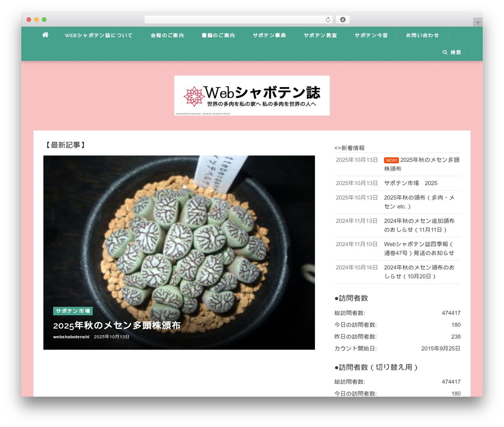Open news 2024年秋のメセン頒布のおしらせ(10月20日)

click(420, 272)
